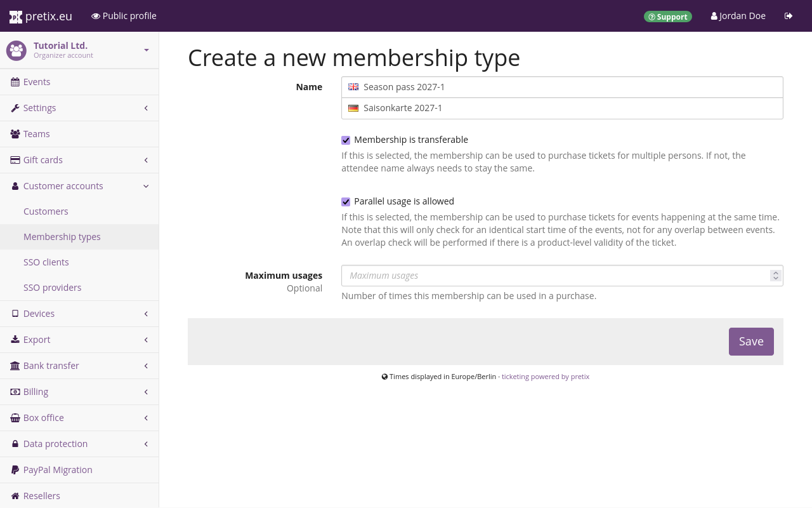Select the Resellers home icon
The height and width of the screenshot is (508, 812).
pos(15,495)
